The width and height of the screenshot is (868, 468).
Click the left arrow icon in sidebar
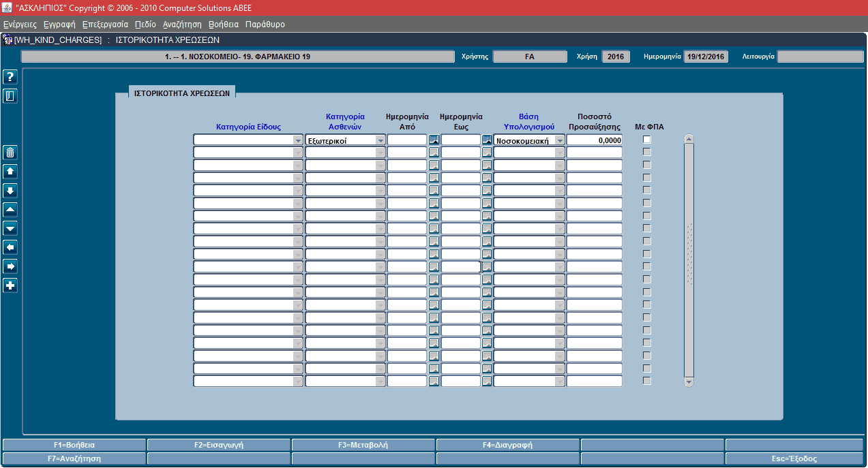[x=10, y=247]
